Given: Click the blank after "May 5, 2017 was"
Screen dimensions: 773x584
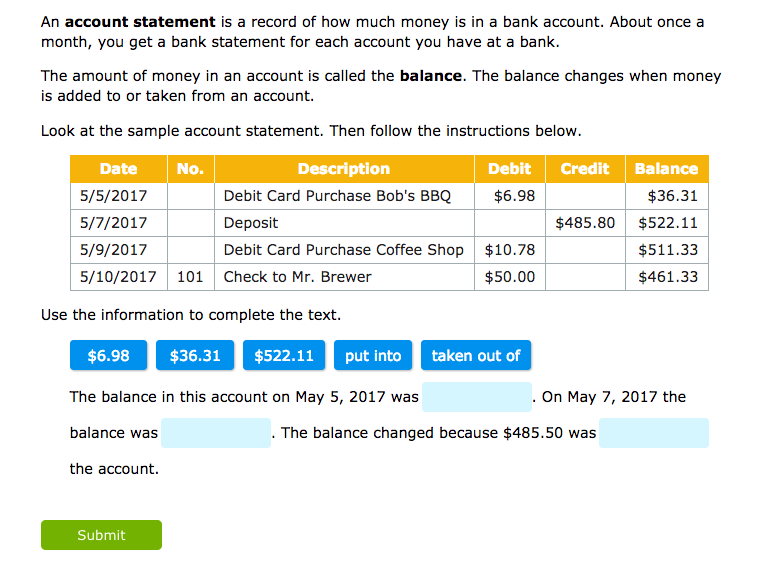Looking at the screenshot, I should 477,397.
